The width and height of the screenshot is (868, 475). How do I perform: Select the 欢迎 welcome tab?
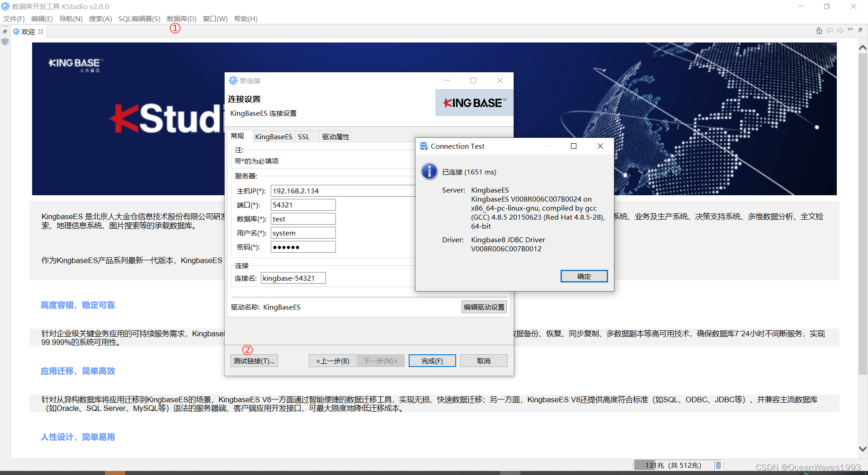click(28, 32)
